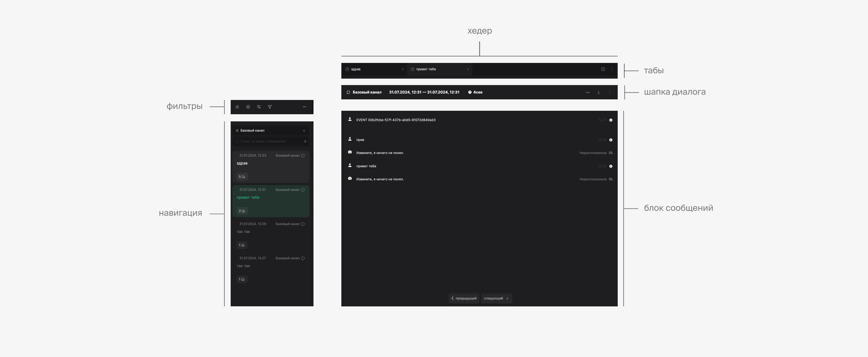Open the здрав session card in the list

(271, 167)
